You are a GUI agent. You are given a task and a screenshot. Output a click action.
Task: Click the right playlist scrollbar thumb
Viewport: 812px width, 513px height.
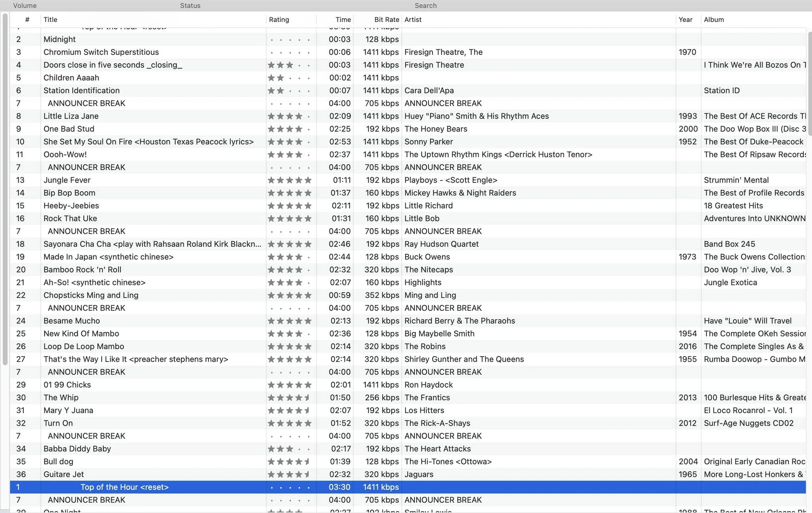810,83
